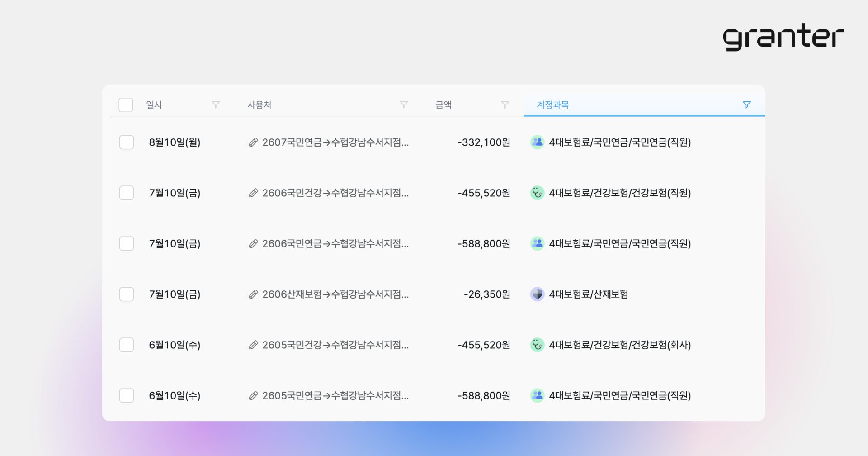The width and height of the screenshot is (868, 456).
Task: Check the checkbox for 6월10일 -588,800원 row
Action: [127, 395]
